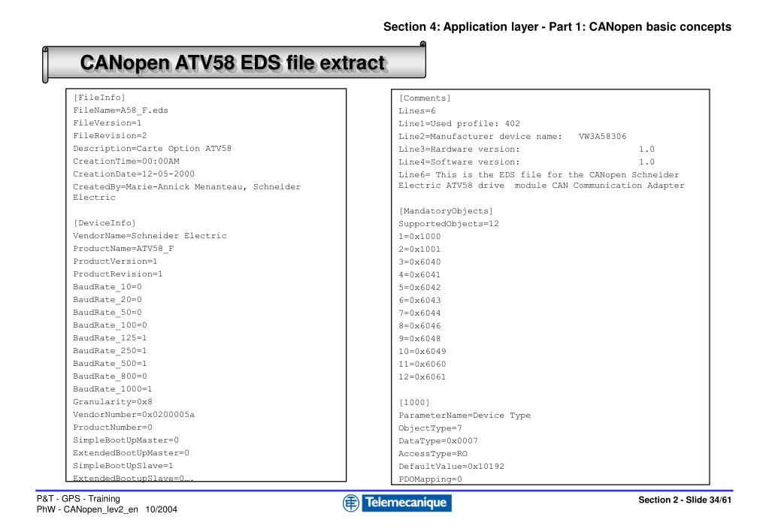769x532 pixels.
Task: Click the 3=0x6040 object entry
Action: (419, 261)
